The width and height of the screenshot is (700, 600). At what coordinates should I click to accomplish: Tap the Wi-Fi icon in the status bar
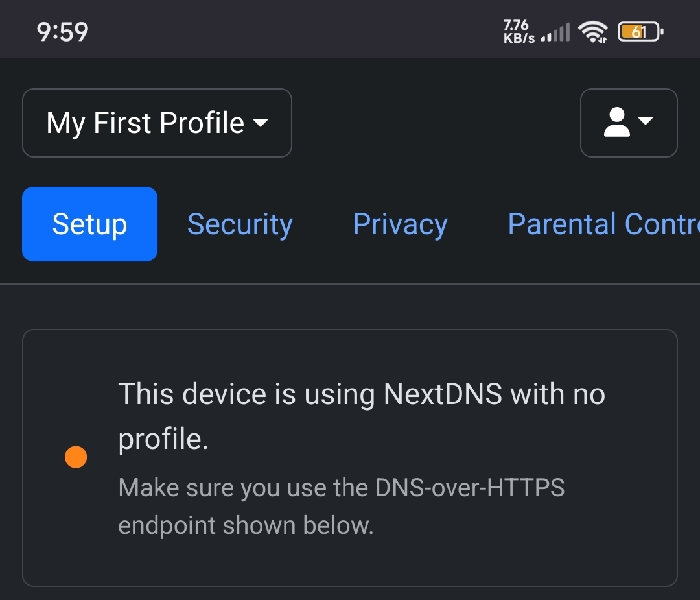click(x=593, y=32)
